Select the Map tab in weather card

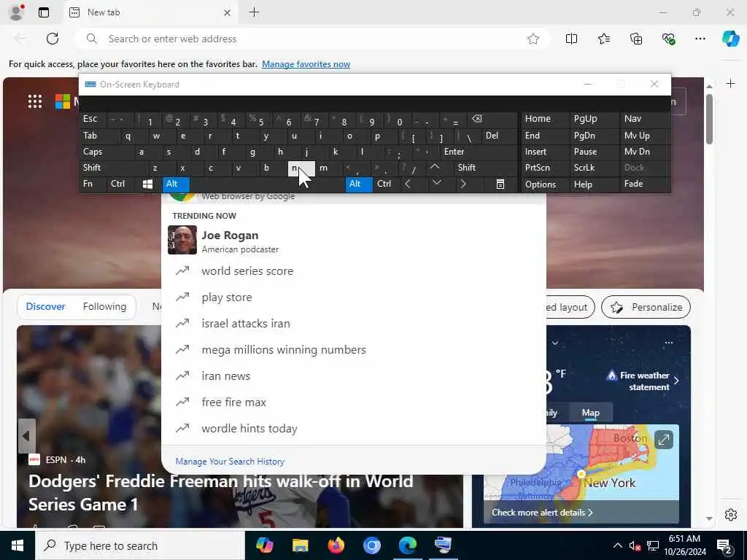590,413
